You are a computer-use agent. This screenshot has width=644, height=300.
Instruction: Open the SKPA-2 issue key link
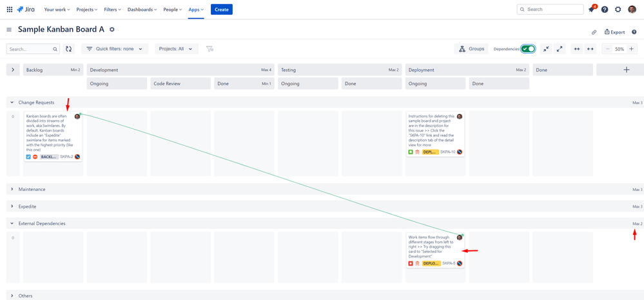coord(66,157)
